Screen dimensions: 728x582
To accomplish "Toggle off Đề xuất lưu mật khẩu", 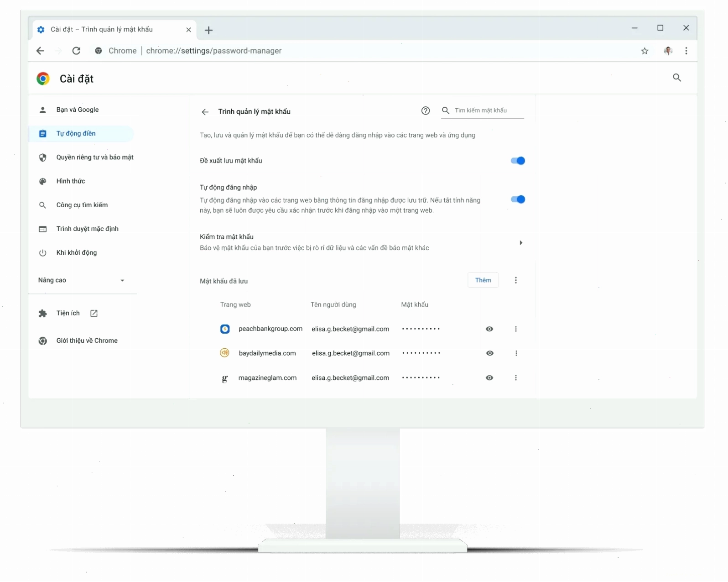I will click(518, 161).
